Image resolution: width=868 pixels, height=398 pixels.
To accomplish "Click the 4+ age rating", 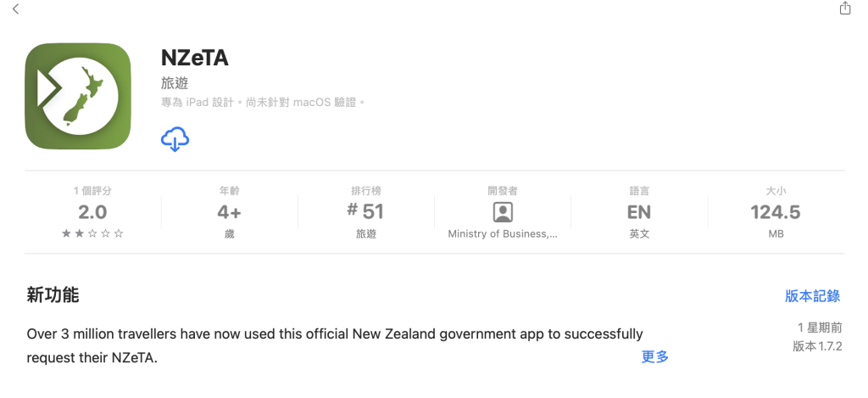I will (229, 212).
